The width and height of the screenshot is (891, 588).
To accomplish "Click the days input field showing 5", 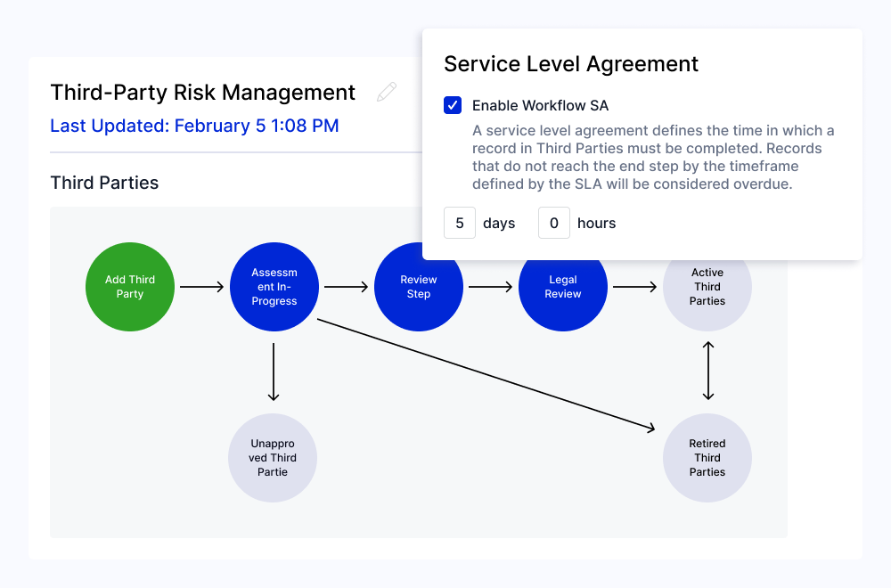I will [460, 223].
